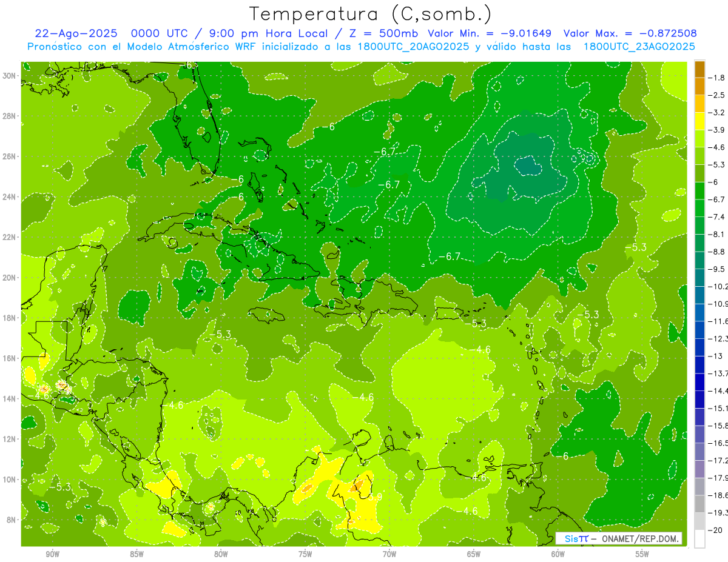Click the "-6.3" contour label near Florida
728x562 pixels.
[x=189, y=65]
